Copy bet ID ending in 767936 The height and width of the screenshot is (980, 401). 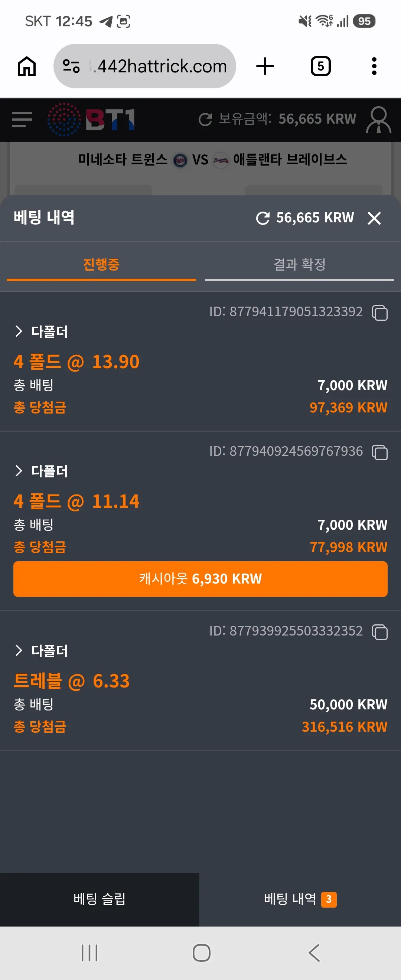click(380, 452)
